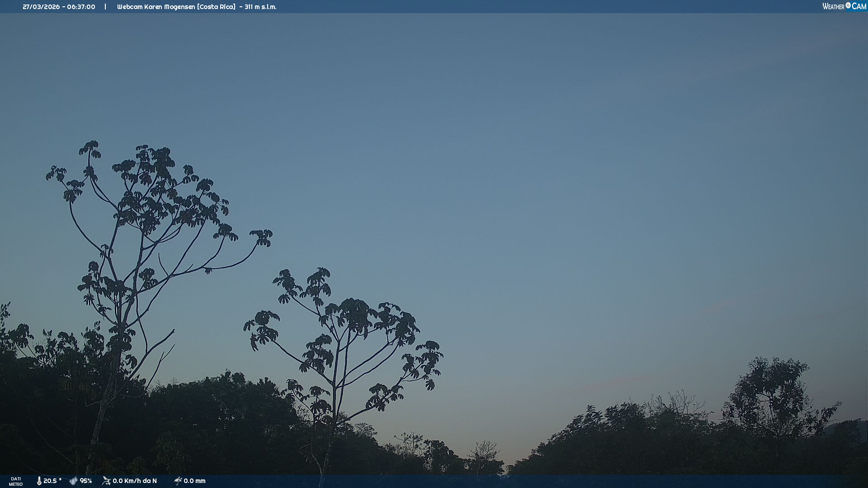Click the humidity water drops icon
Image resolution: width=868 pixels, height=488 pixels.
click(x=73, y=481)
